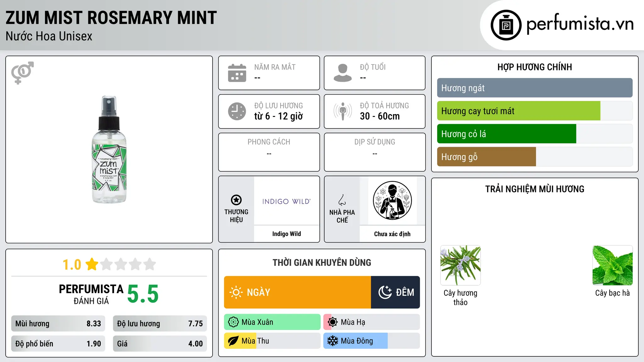Click the Độ phổ biến 1.90 score row

(x=58, y=344)
